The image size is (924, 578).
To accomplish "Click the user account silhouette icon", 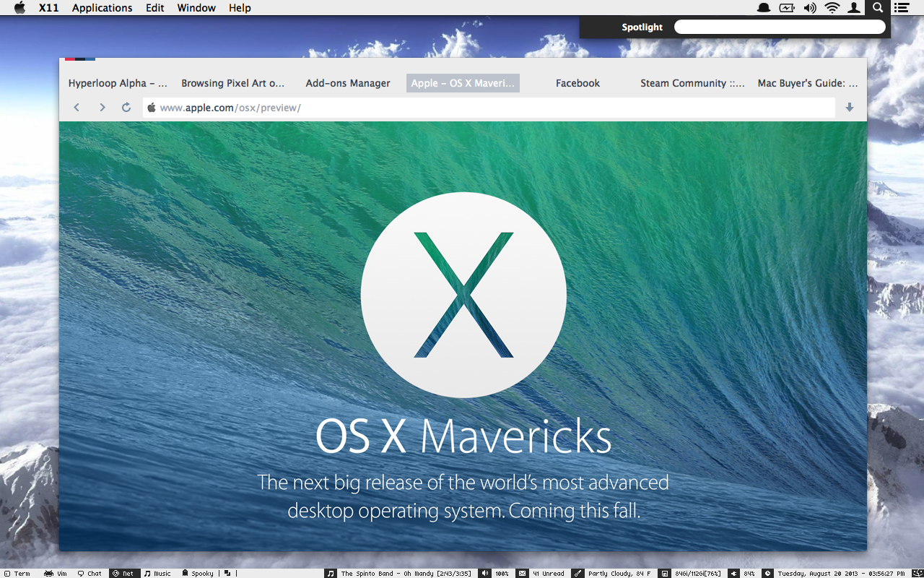I will (x=854, y=8).
